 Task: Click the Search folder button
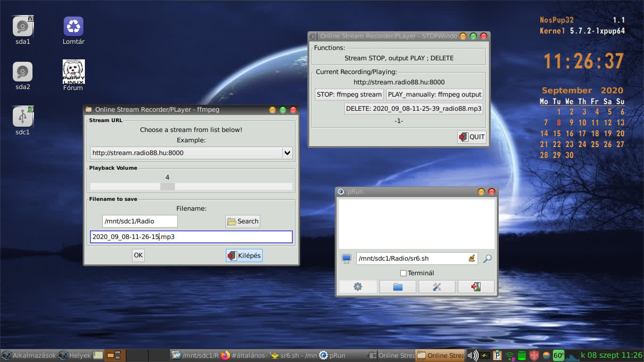tap(243, 221)
